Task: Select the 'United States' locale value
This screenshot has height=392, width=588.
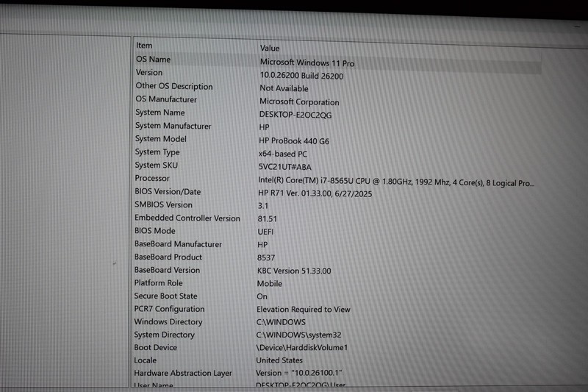Action: click(x=279, y=360)
